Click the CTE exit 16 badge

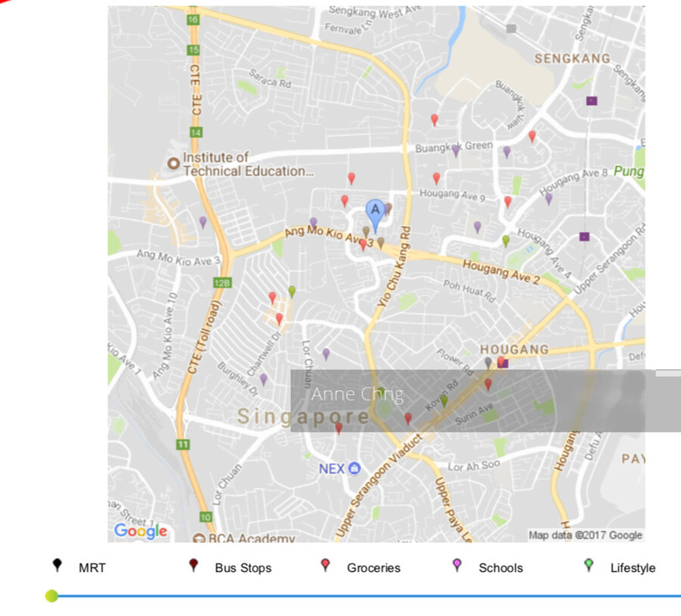(x=194, y=19)
